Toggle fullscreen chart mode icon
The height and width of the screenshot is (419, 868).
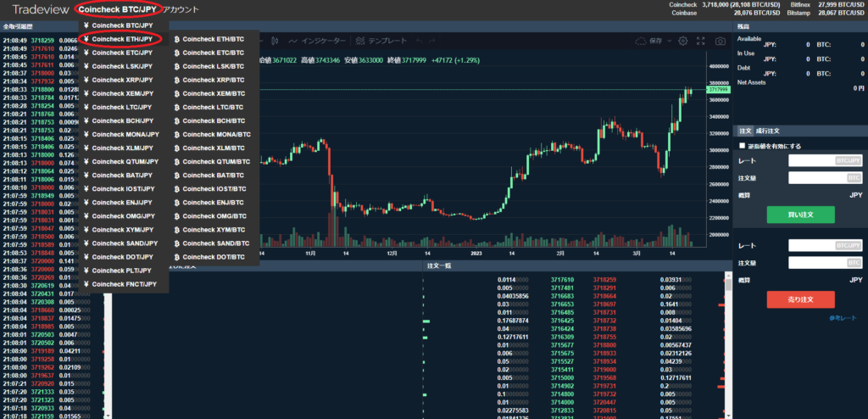click(x=701, y=41)
